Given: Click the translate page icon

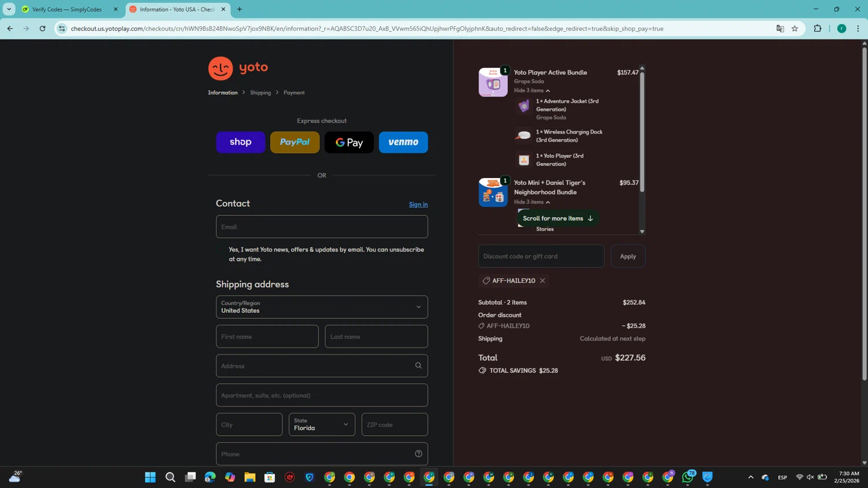Looking at the screenshot, I should coord(780,28).
